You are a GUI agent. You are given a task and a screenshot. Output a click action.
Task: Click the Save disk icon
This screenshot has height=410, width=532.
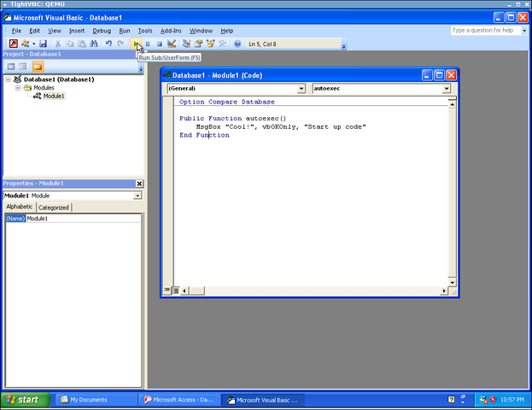pyautogui.click(x=43, y=44)
